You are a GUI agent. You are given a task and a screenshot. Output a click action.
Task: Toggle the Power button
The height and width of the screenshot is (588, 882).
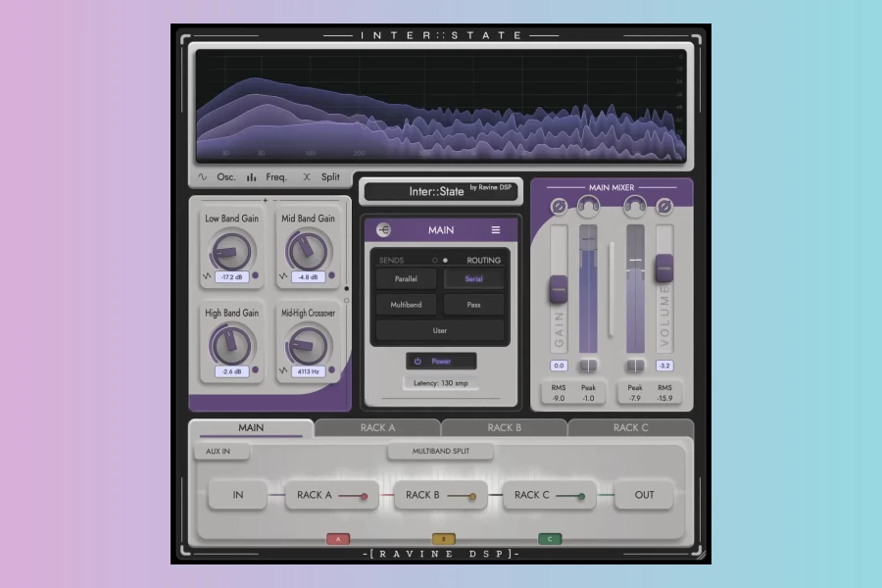(441, 362)
